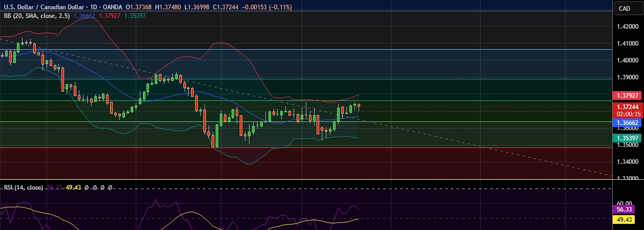Image resolution: width=644 pixels, height=230 pixels.
Task: Click the red 1.37927 upper band price tag
Action: (628, 96)
